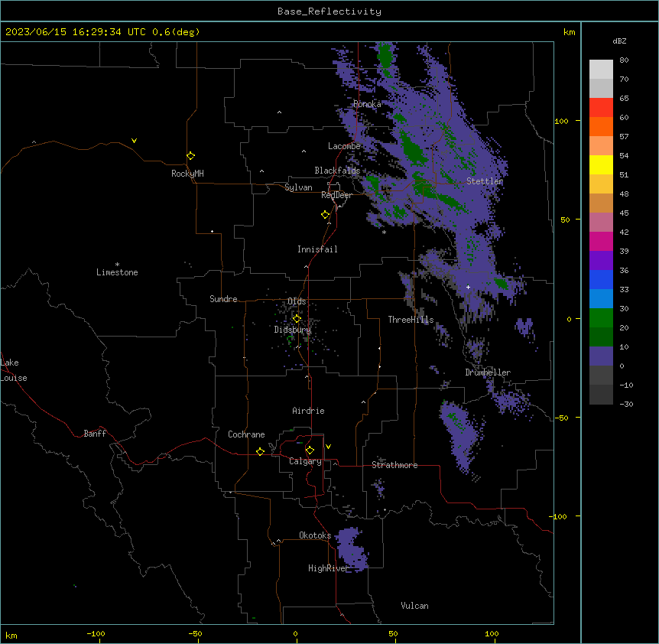Click the radar echo blob east of Okotoks

[x=352, y=550]
